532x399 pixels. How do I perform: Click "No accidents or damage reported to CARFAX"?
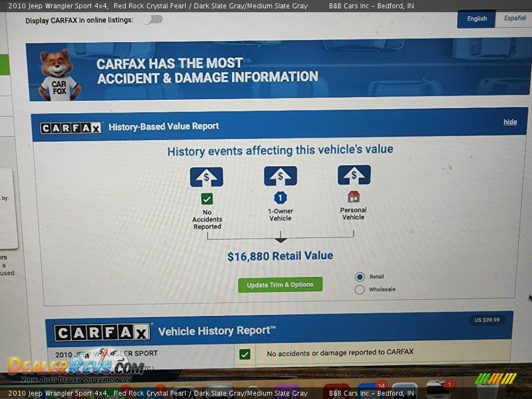[x=340, y=353]
